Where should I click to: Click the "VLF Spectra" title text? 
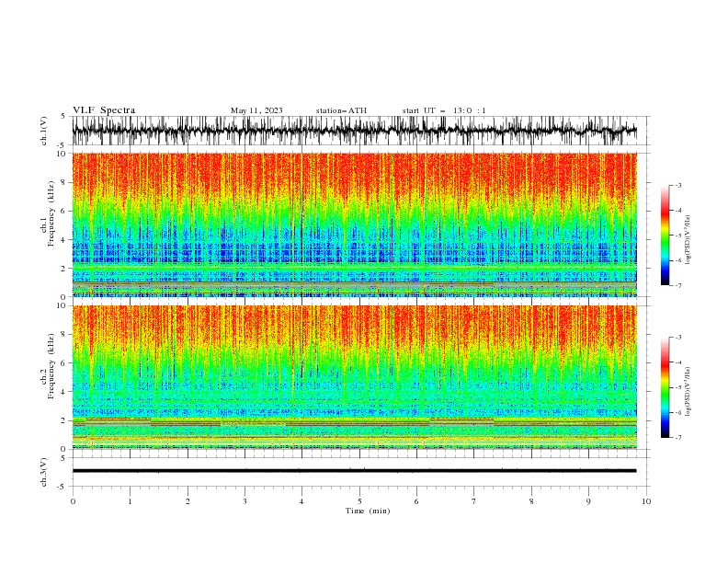point(104,110)
